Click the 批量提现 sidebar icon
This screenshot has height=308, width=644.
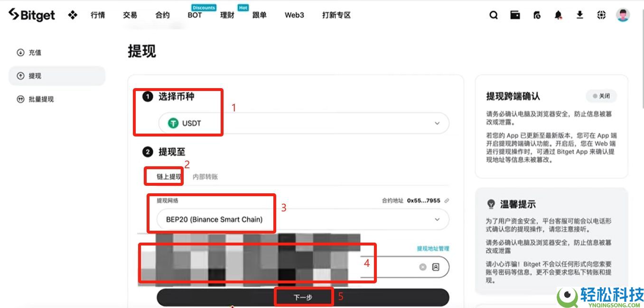[x=20, y=99]
